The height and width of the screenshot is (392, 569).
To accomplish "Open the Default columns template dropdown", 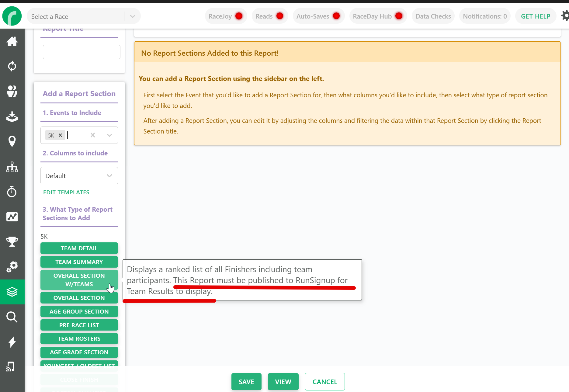I will click(x=79, y=176).
